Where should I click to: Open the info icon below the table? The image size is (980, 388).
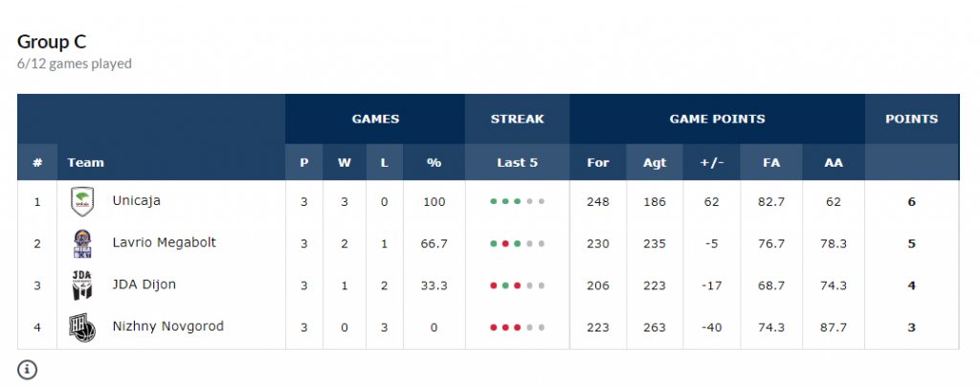point(27,369)
